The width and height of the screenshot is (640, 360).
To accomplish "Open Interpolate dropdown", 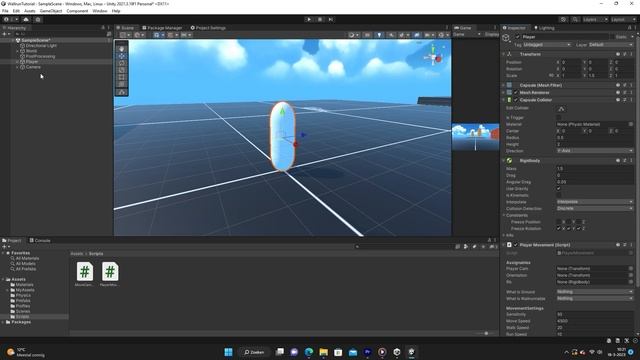I will click(x=595, y=202).
